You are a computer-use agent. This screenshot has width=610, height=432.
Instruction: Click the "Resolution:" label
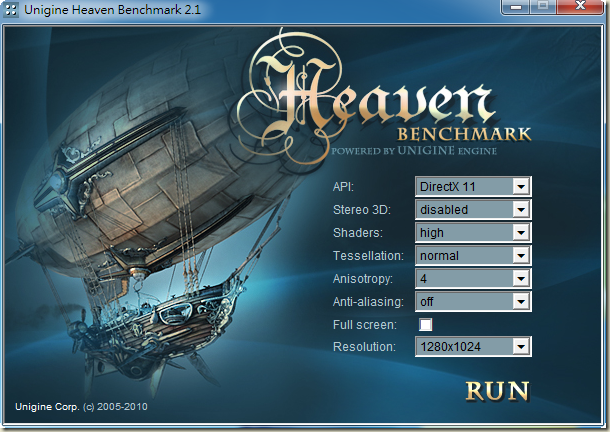365,347
